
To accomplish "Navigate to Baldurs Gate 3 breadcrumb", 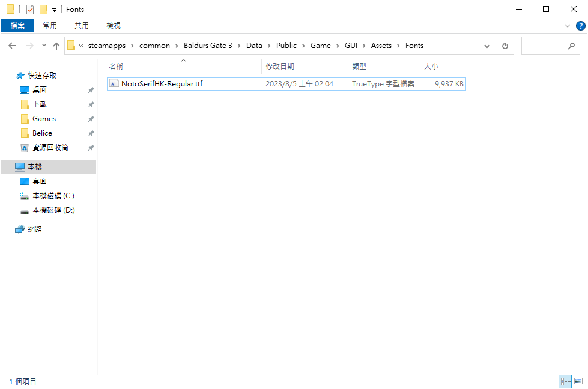I will pos(208,46).
